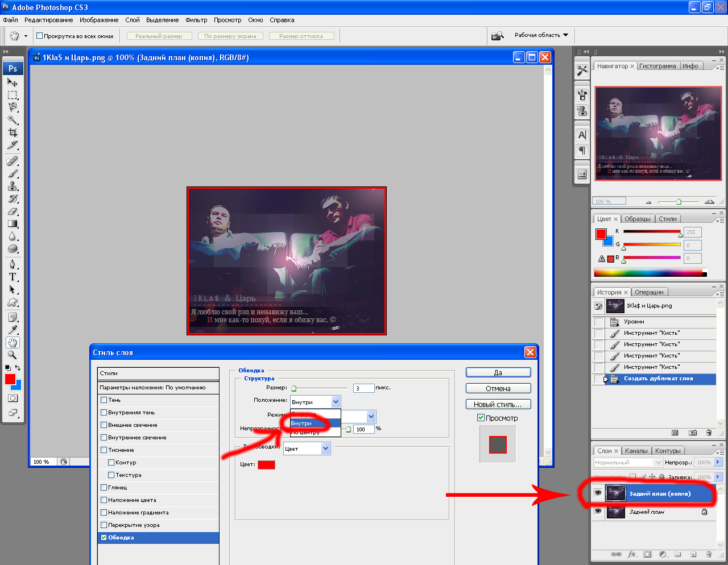The image size is (728, 565).
Task: Activate the Zoom magnifier tool
Action: click(13, 355)
